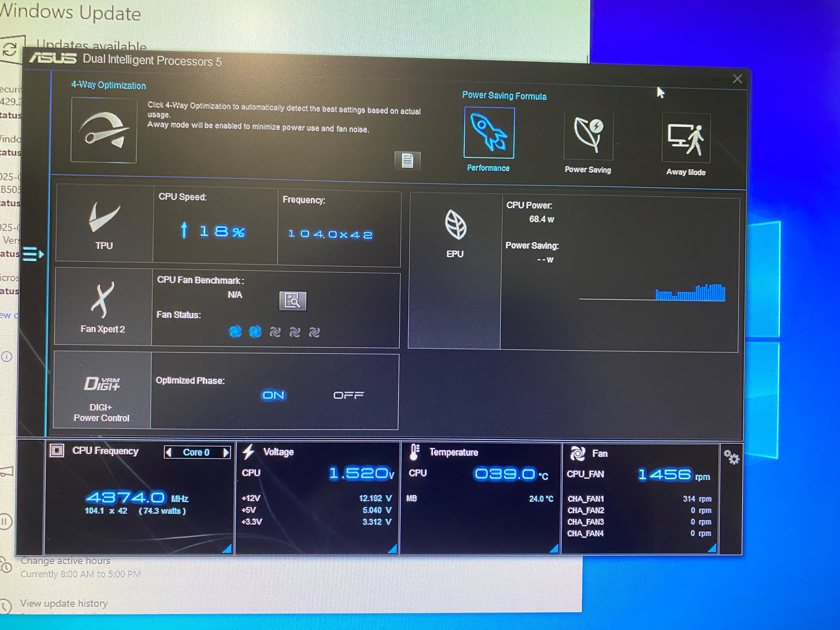840x630 pixels.
Task: Select the third fan status icon
Action: [x=275, y=332]
